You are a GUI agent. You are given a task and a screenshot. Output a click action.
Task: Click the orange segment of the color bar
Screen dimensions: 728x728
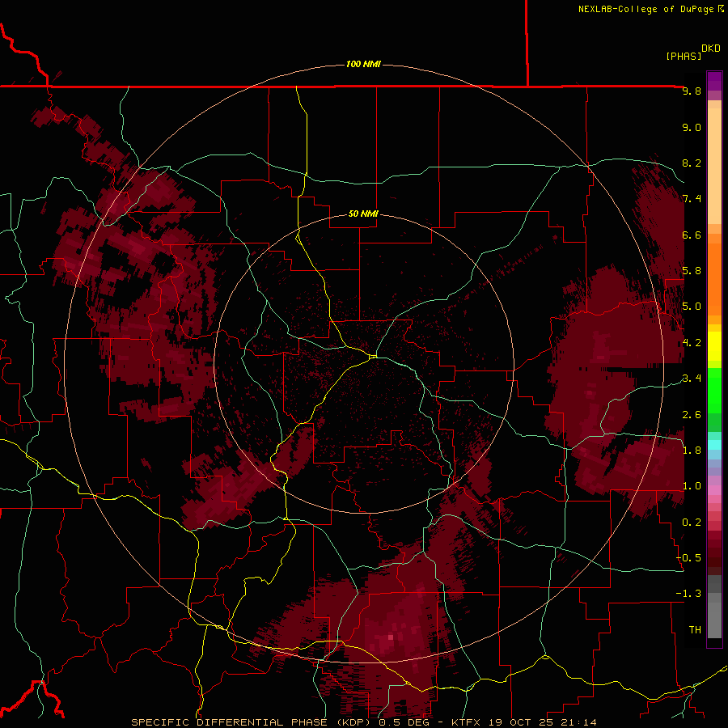pos(714,278)
